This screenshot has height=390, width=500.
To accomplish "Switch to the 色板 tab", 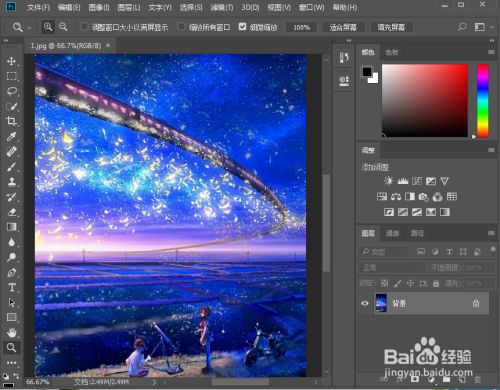I will pos(392,52).
